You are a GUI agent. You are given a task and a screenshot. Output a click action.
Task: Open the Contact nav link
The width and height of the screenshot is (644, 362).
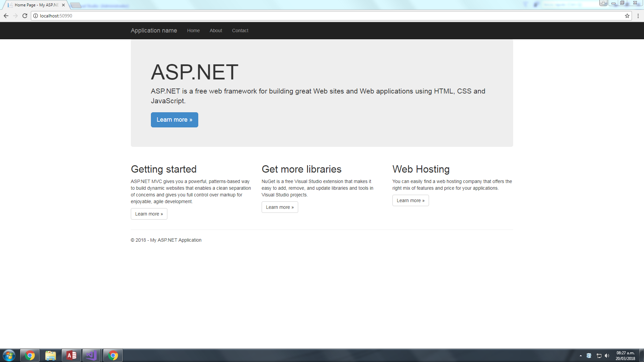[240, 31]
